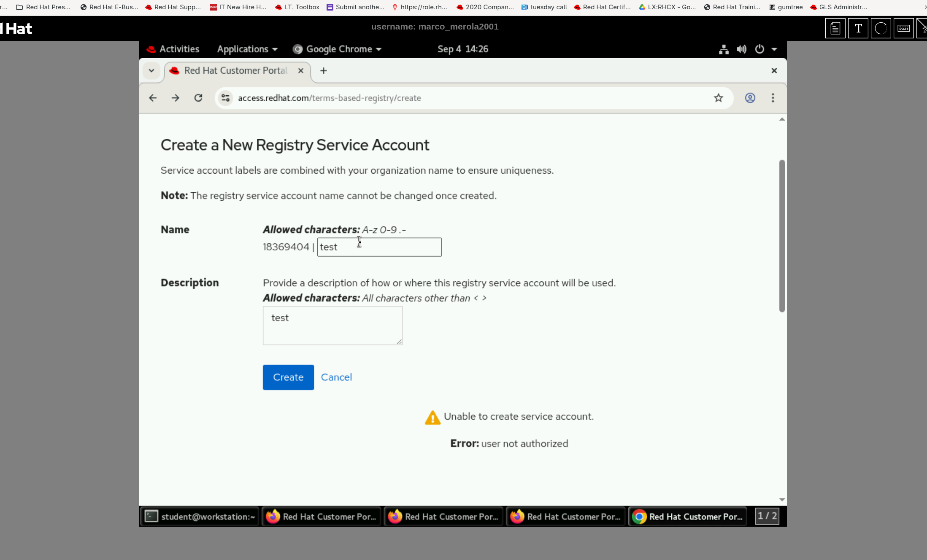The height and width of the screenshot is (560, 927).
Task: Click the forward navigation arrow
Action: [175, 98]
